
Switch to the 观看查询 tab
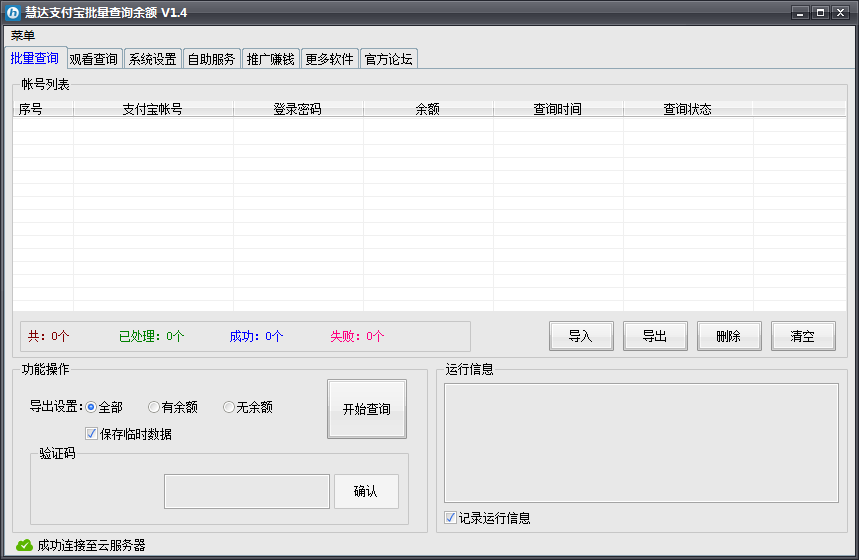coord(94,59)
